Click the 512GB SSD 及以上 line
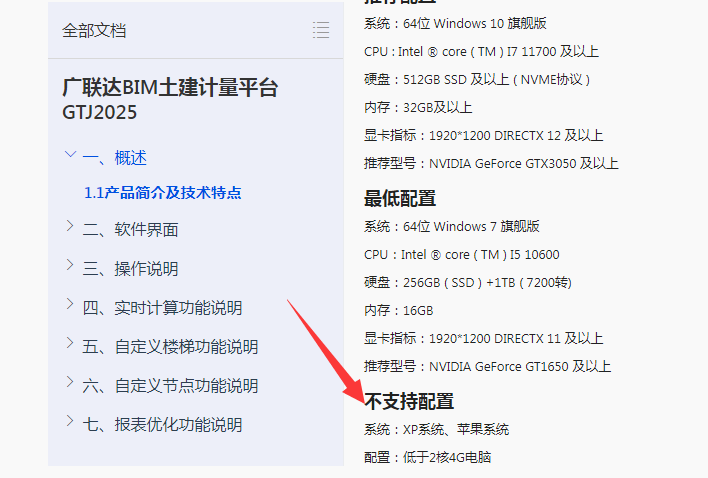708x478 pixels. tap(477, 79)
